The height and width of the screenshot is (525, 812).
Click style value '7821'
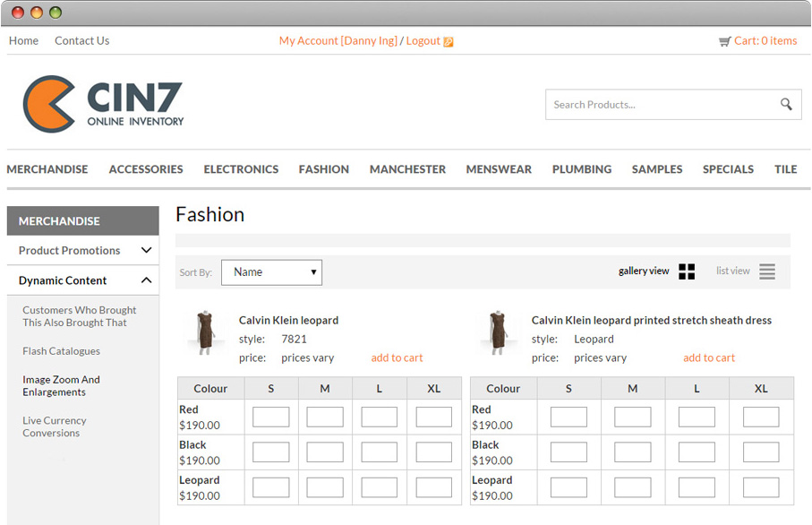(x=295, y=339)
